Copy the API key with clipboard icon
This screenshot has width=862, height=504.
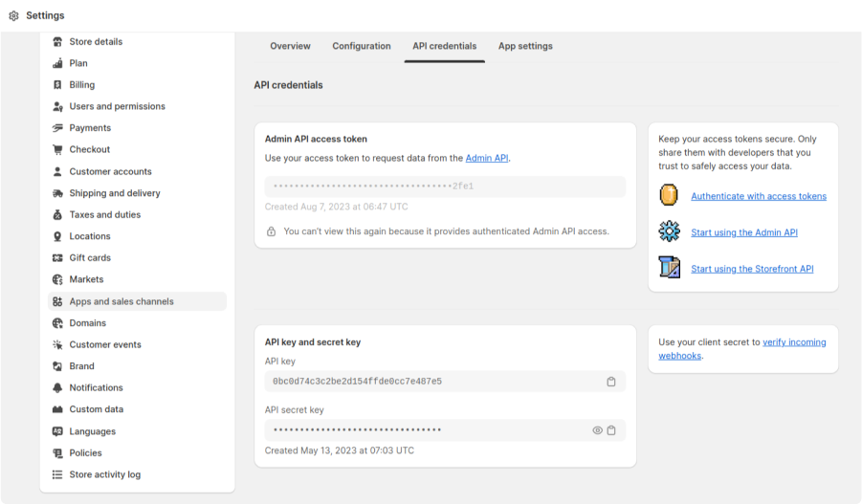[610, 382]
